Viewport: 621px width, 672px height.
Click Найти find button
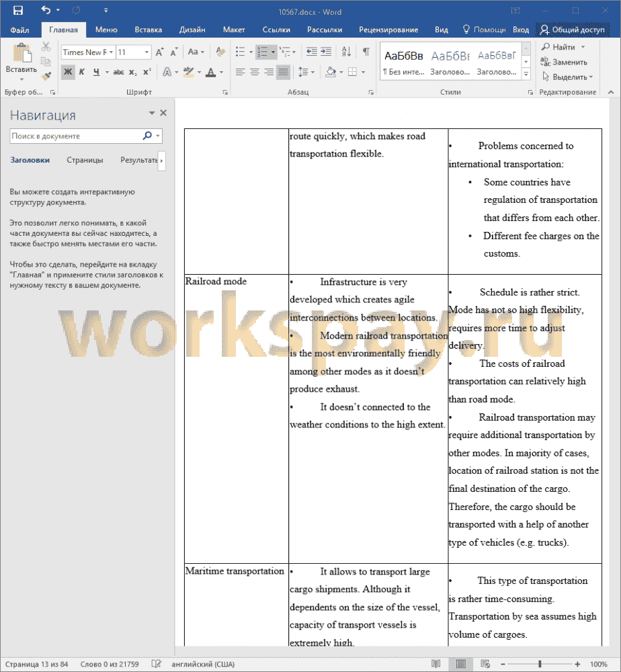pyautogui.click(x=558, y=47)
